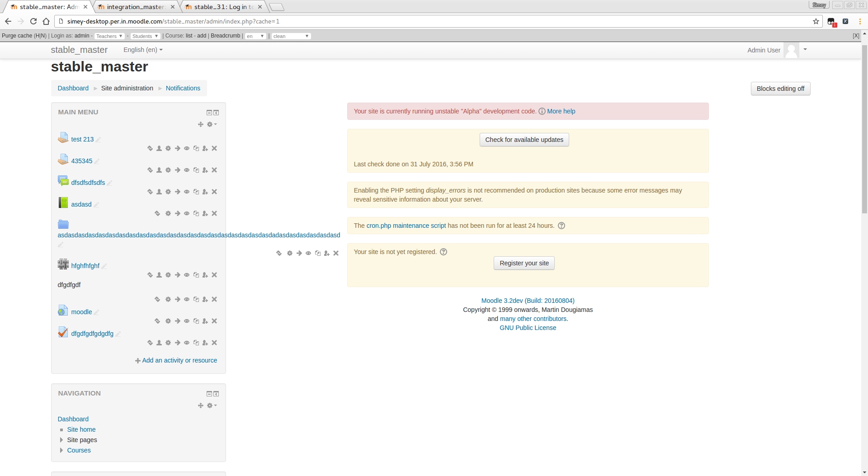The width and height of the screenshot is (868, 476).
Task: Click Dashboard in the breadcrumb
Action: 73,88
